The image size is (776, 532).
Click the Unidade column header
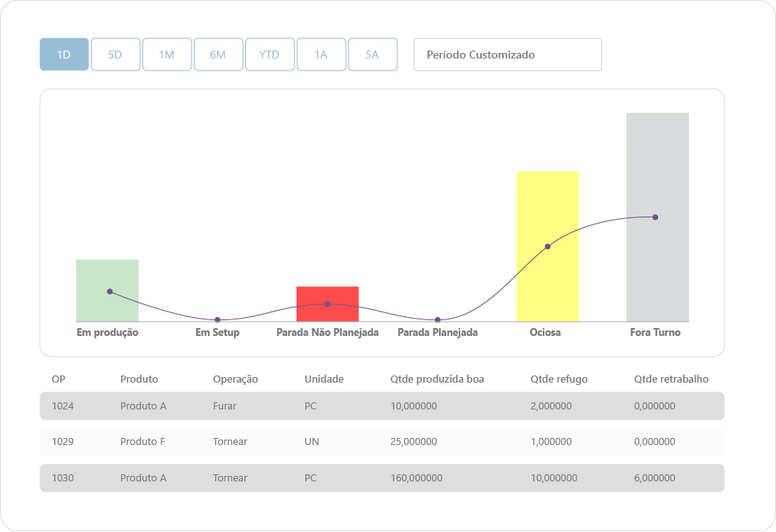click(x=324, y=379)
